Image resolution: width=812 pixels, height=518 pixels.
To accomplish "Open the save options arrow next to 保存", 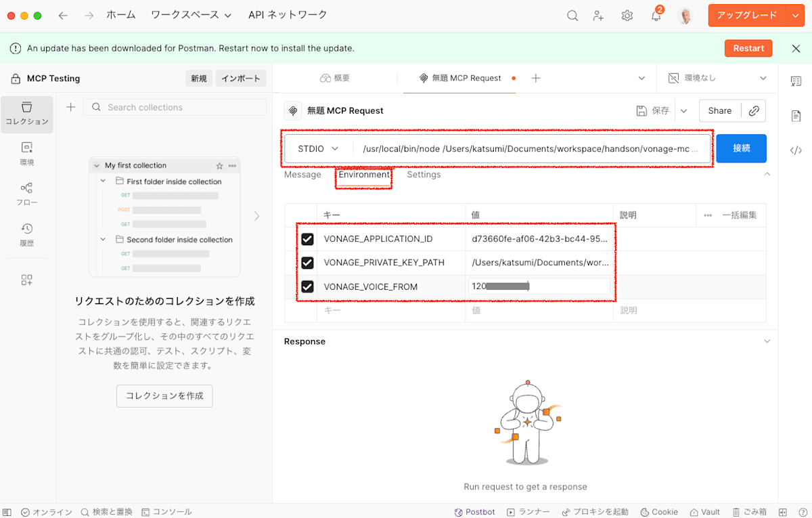I will 683,111.
